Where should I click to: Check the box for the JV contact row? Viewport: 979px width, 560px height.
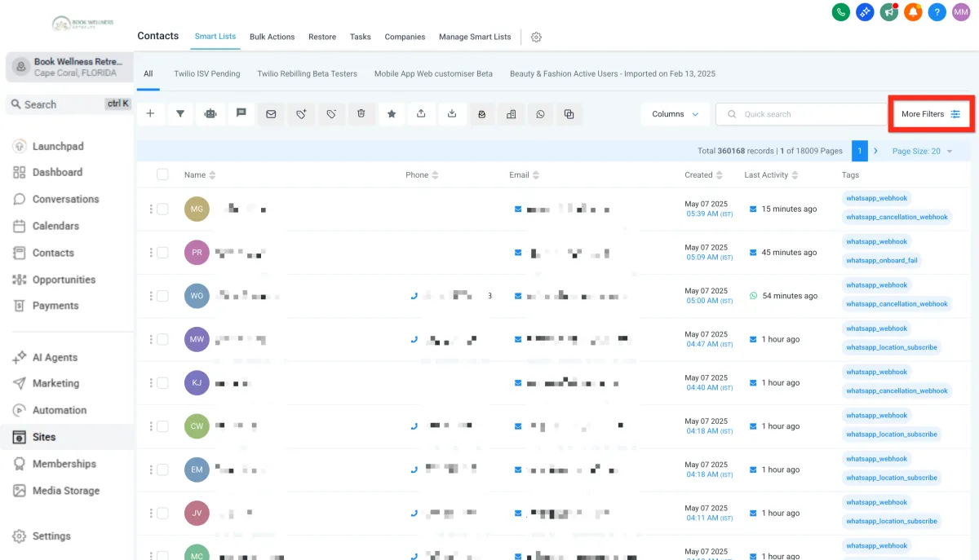point(162,514)
